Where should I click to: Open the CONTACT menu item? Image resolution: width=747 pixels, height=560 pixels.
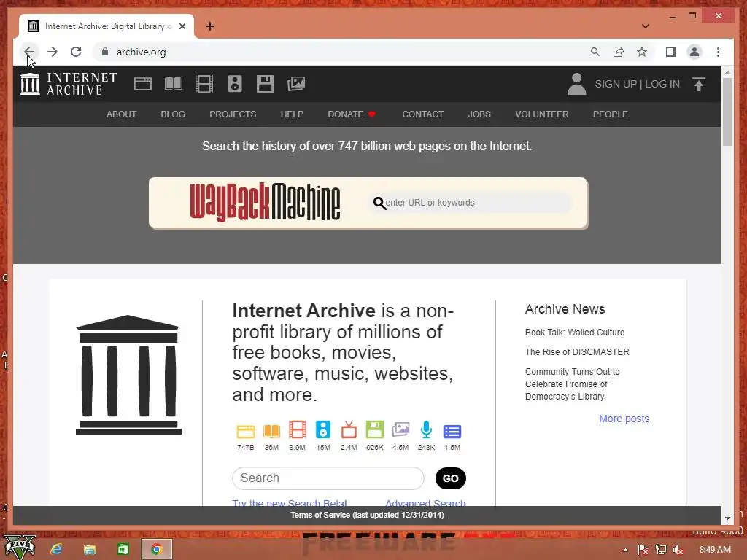tap(423, 114)
